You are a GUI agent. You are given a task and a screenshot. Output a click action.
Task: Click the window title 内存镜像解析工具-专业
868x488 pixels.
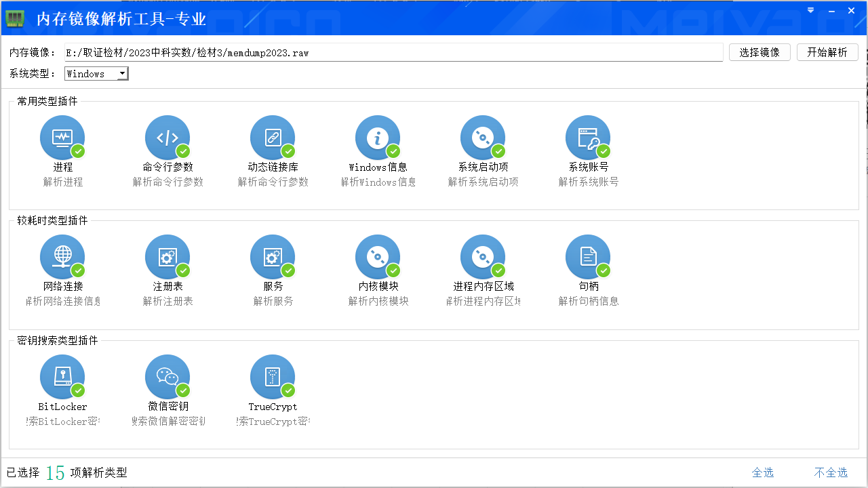pyautogui.click(x=121, y=19)
